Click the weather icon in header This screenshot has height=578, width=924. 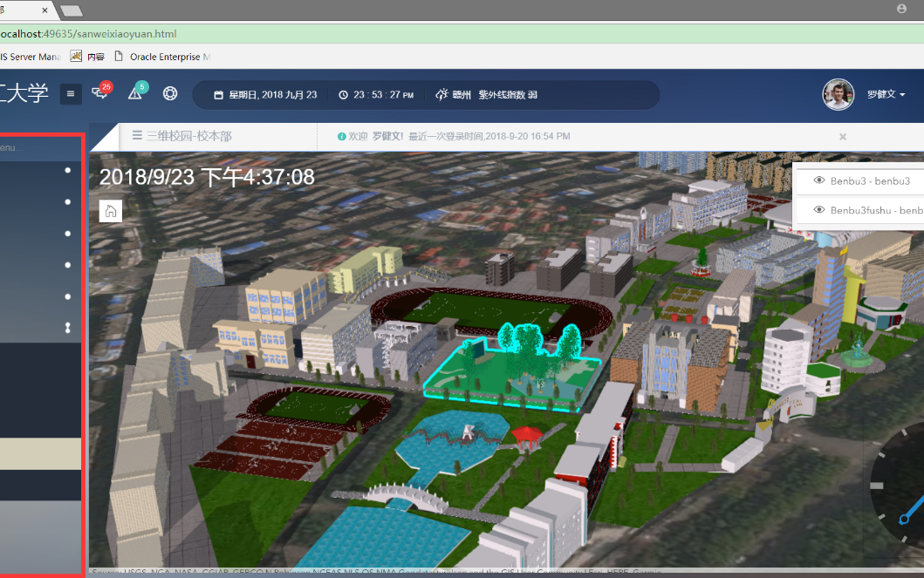441,94
